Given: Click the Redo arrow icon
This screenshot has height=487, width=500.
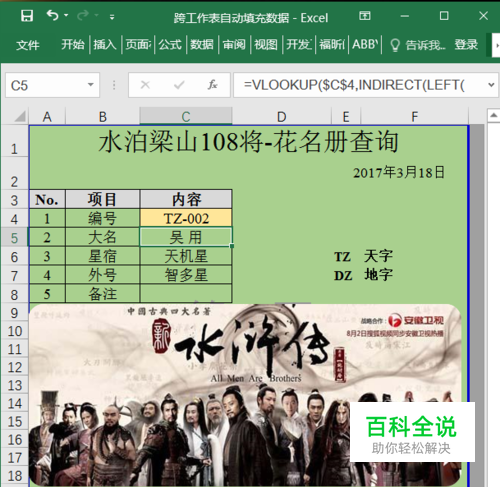Looking at the screenshot, I should (x=83, y=15).
